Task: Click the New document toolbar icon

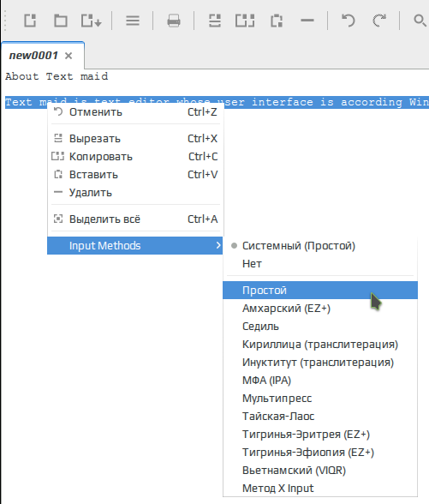Action: (x=30, y=21)
